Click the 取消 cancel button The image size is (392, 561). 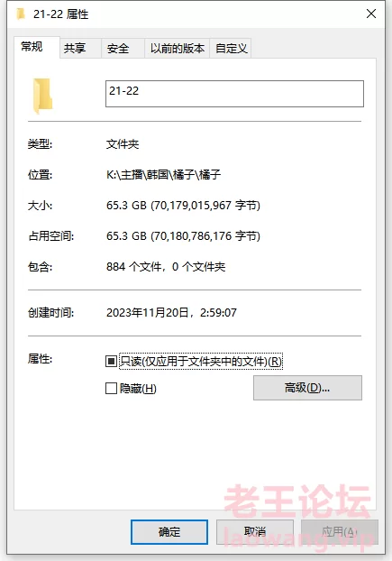tap(255, 532)
